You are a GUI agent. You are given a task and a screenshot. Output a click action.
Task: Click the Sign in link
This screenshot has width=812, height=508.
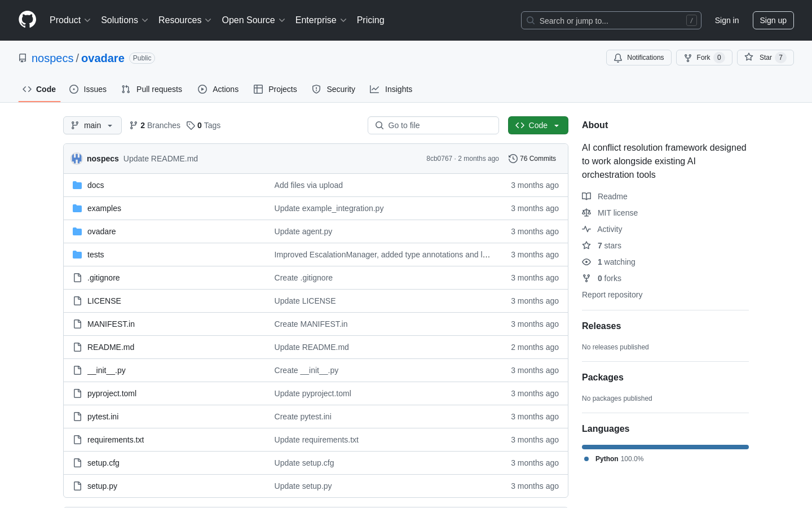726,20
